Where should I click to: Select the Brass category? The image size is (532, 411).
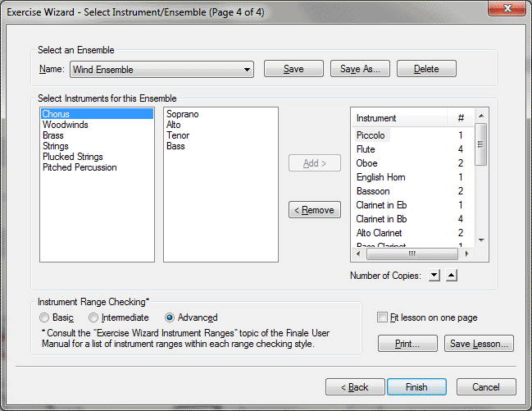tap(97, 135)
